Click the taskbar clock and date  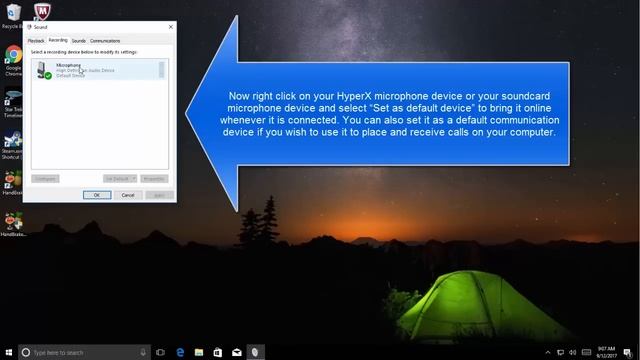(x=606, y=352)
